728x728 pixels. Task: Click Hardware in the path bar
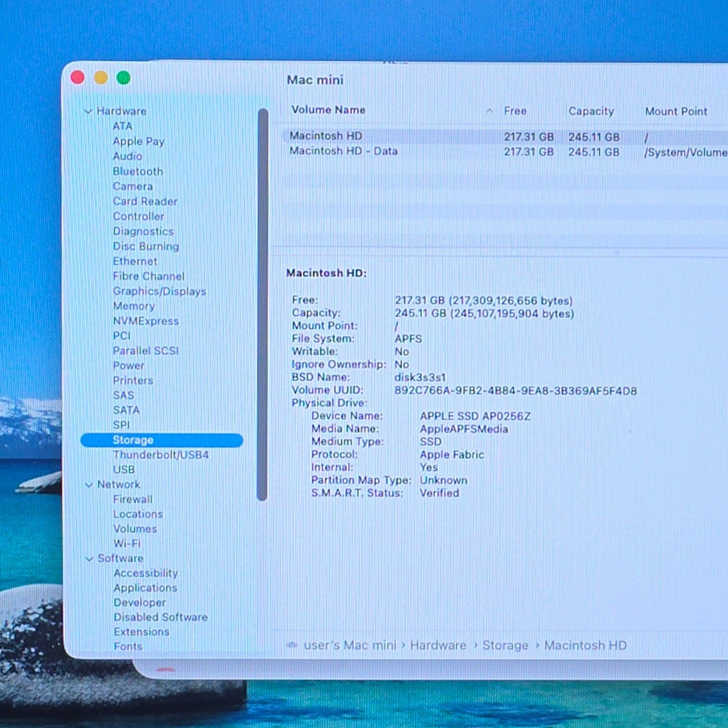coord(438,645)
